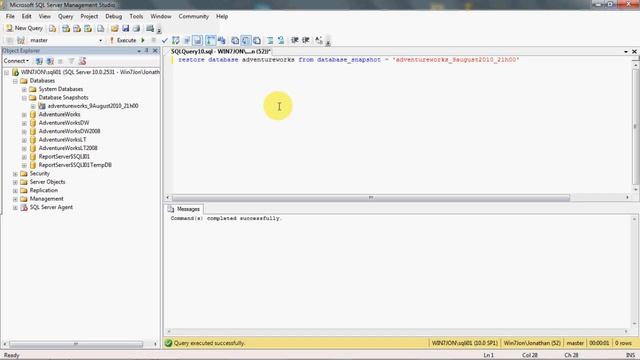The height and width of the screenshot is (360, 640).
Task: Click the Object Explorer horizontal scrollbar
Action: point(76,344)
